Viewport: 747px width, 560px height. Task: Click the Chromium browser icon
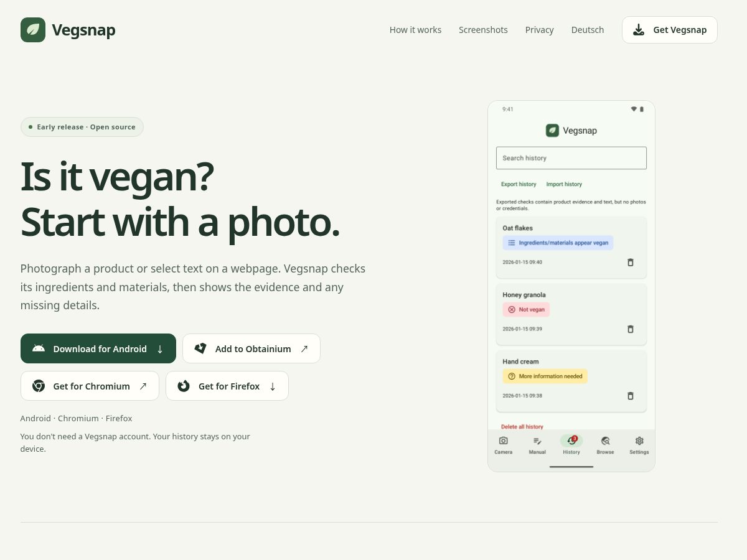(39, 386)
